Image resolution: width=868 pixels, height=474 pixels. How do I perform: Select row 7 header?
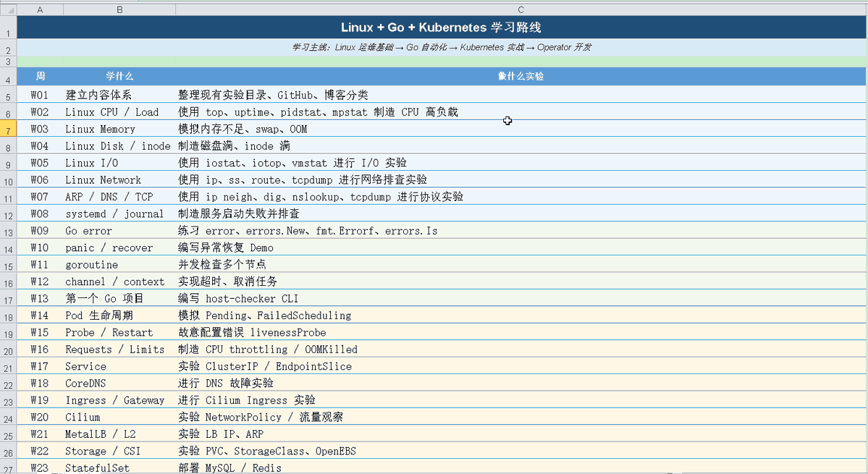pyautogui.click(x=8, y=129)
